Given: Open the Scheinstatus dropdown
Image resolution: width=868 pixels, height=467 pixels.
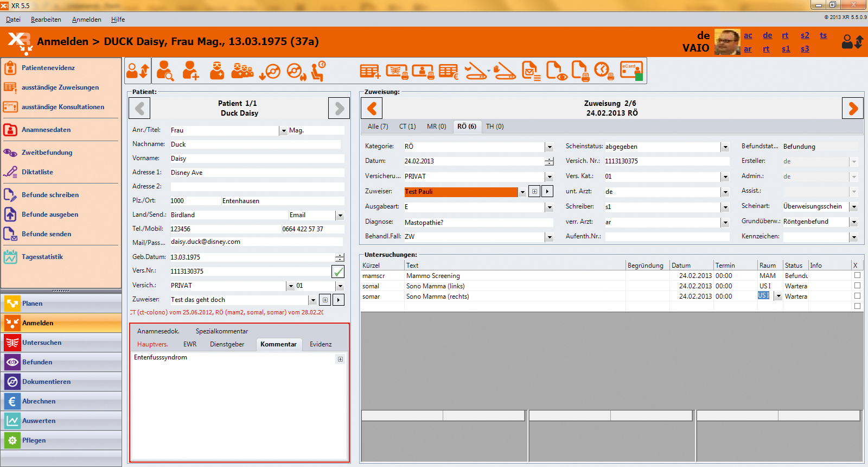Looking at the screenshot, I should tap(725, 147).
